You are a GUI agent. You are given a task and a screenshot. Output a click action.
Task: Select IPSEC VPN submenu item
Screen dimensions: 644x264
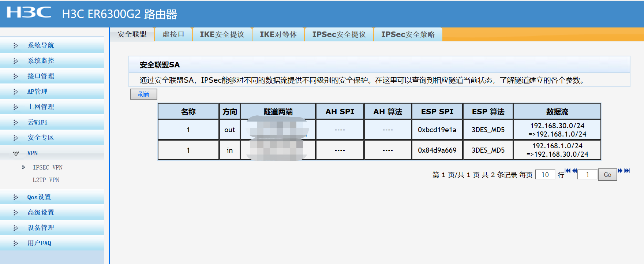pyautogui.click(x=48, y=167)
